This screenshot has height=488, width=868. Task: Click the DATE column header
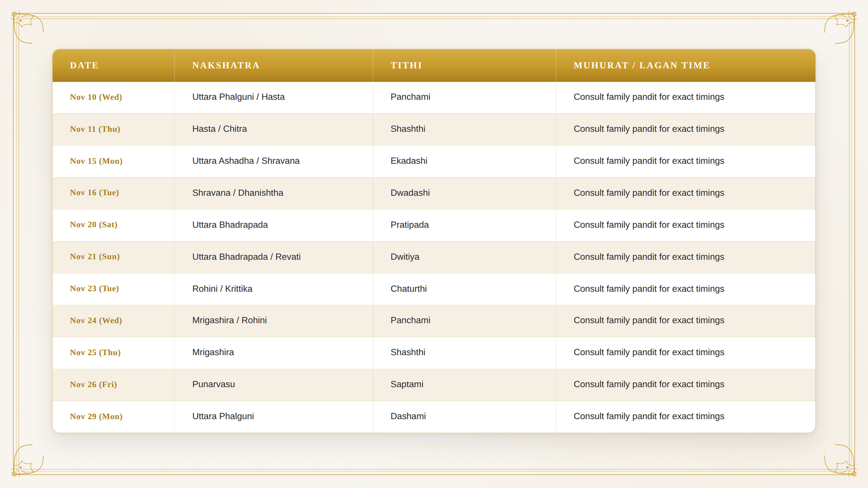click(x=84, y=66)
